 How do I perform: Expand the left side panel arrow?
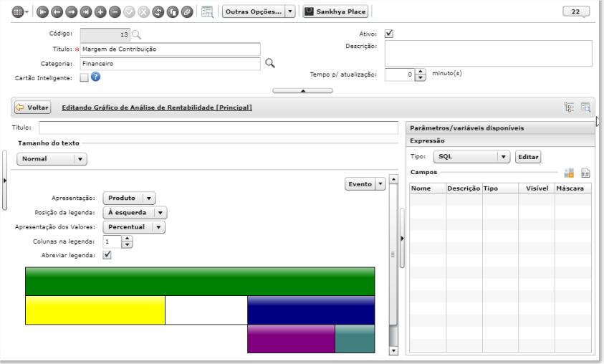(x=4, y=181)
